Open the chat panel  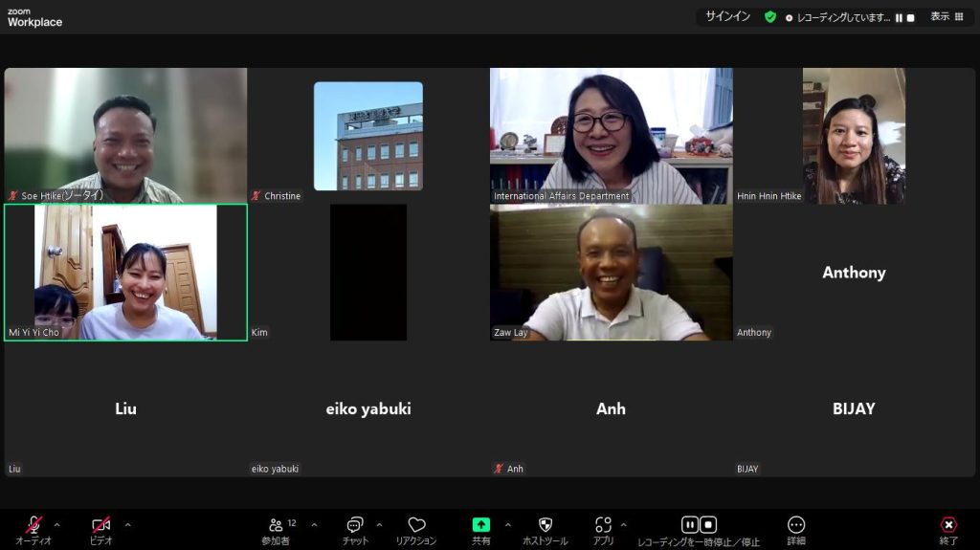click(x=355, y=525)
